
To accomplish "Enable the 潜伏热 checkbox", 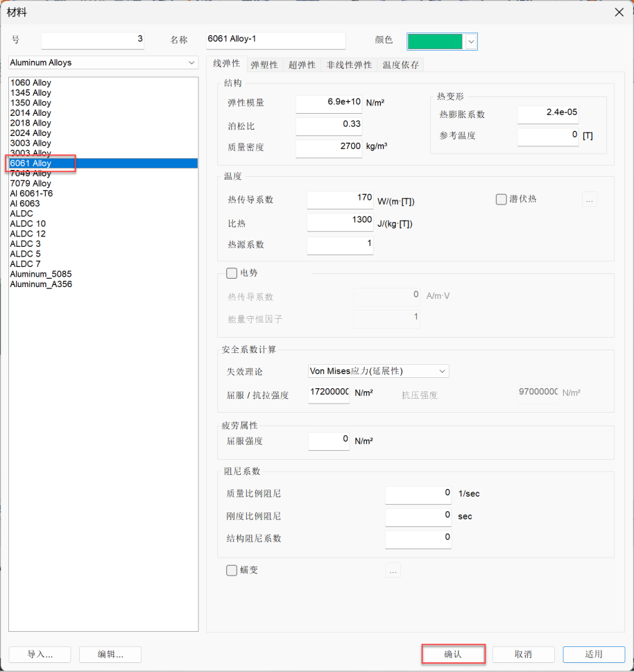I will 502,200.
